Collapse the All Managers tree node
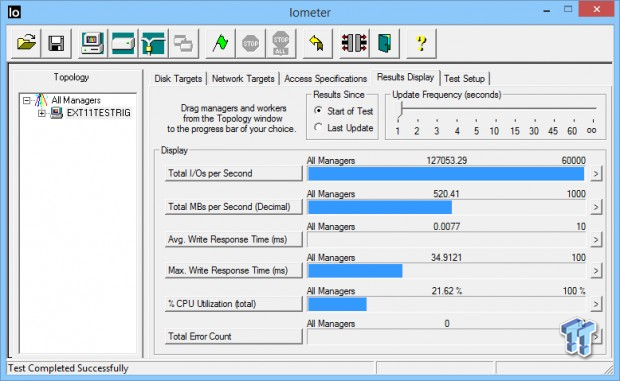620x381 pixels. tap(26, 100)
